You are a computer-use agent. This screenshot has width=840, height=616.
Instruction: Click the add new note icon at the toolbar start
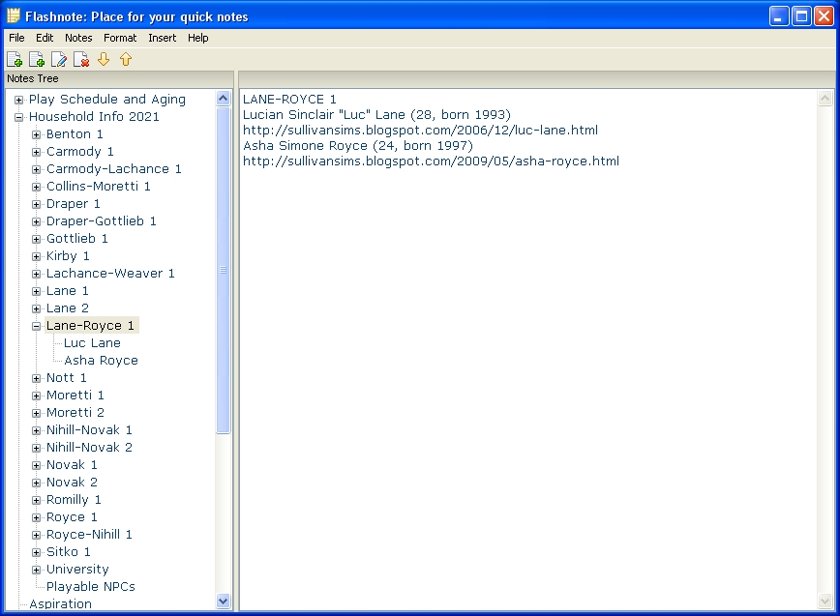15,59
